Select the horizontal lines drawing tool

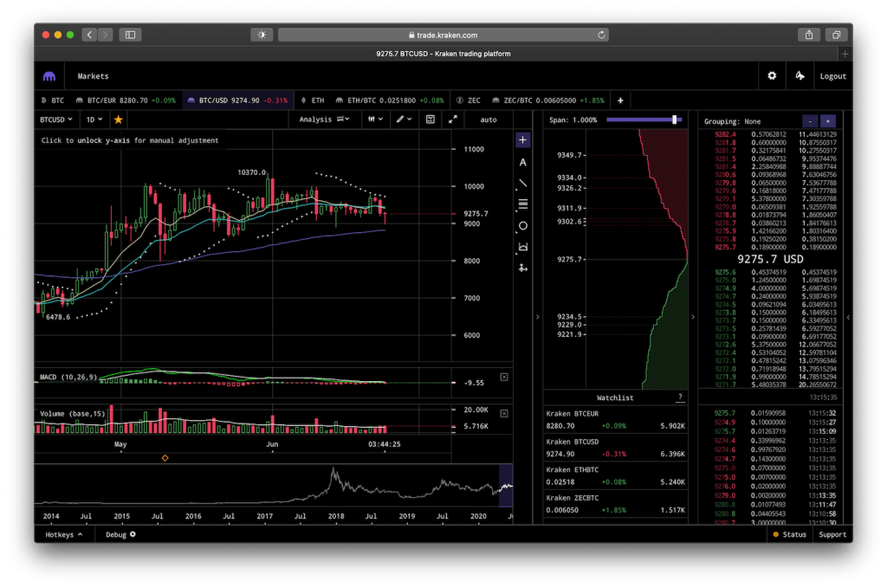(522, 204)
